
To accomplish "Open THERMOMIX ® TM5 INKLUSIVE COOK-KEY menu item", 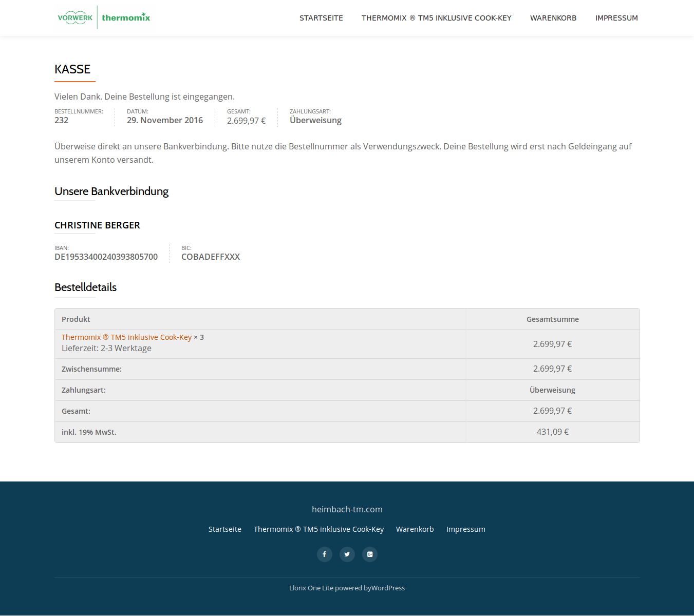I will point(437,18).
